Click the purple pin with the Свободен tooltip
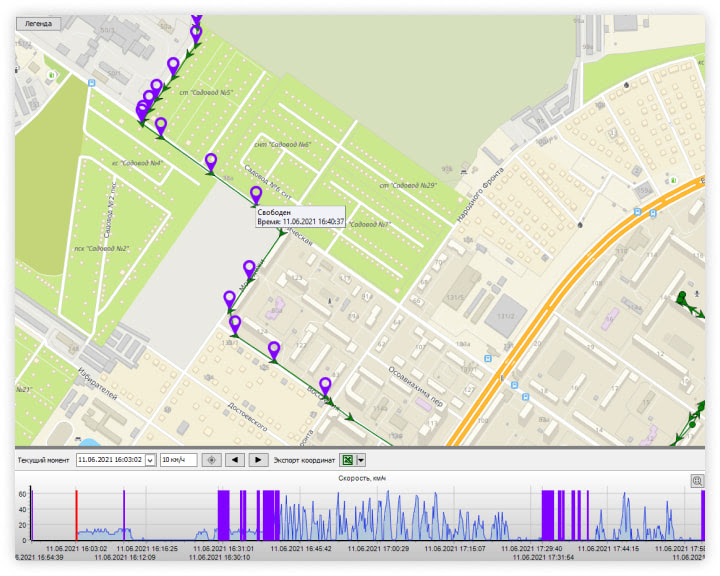The height and width of the screenshot is (576, 720). point(256,194)
